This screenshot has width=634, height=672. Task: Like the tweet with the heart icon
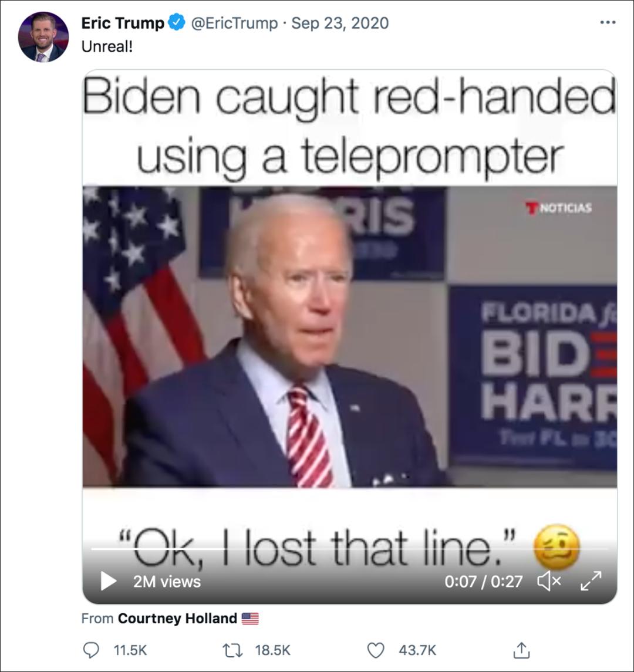pyautogui.click(x=376, y=650)
